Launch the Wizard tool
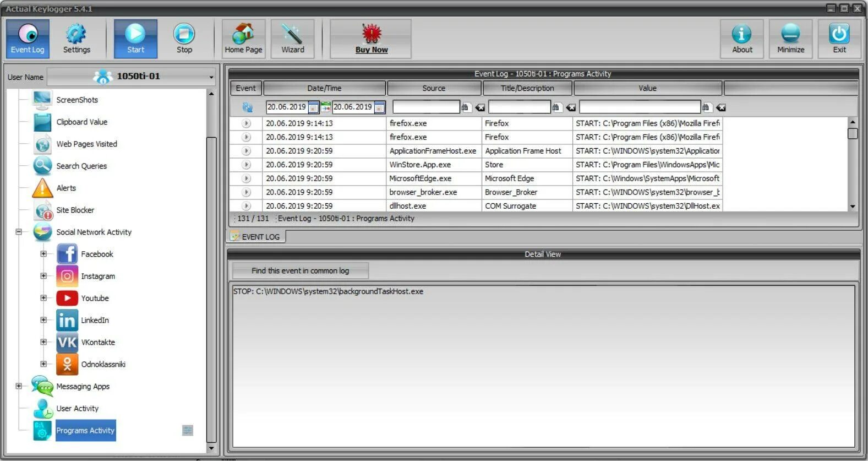 click(293, 39)
